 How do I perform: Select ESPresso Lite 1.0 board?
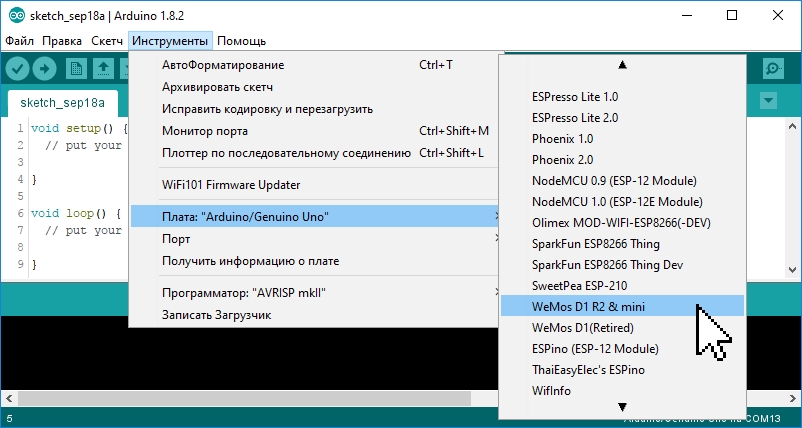pyautogui.click(x=622, y=97)
